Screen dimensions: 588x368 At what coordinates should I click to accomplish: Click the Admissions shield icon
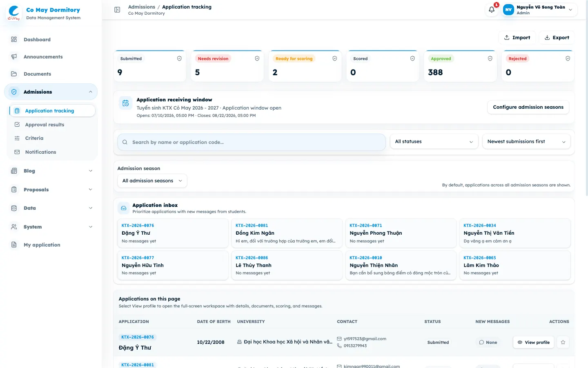14,92
